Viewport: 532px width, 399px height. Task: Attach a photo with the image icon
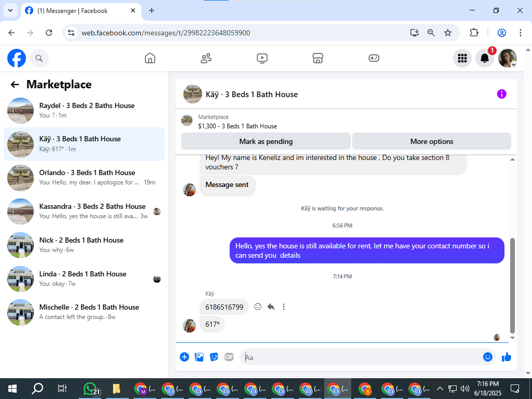[x=199, y=357]
